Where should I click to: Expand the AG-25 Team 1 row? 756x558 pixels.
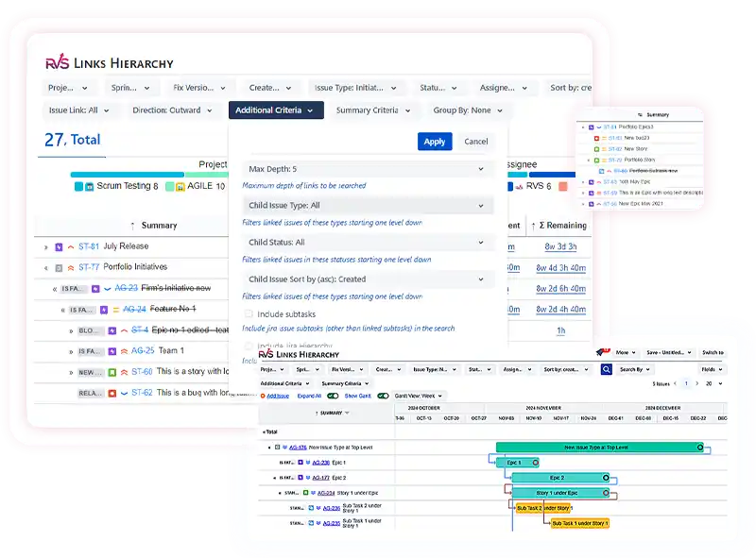[x=71, y=352]
